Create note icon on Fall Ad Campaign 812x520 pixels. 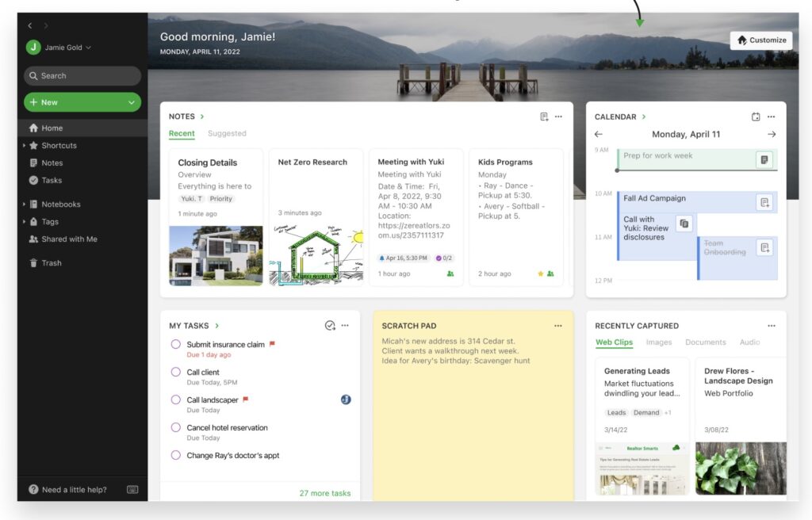[764, 202]
